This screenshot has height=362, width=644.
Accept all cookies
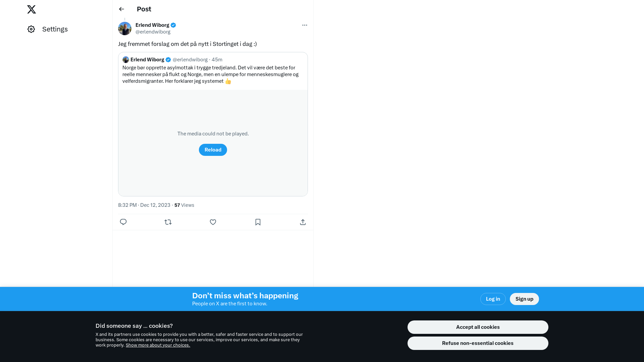click(478, 327)
